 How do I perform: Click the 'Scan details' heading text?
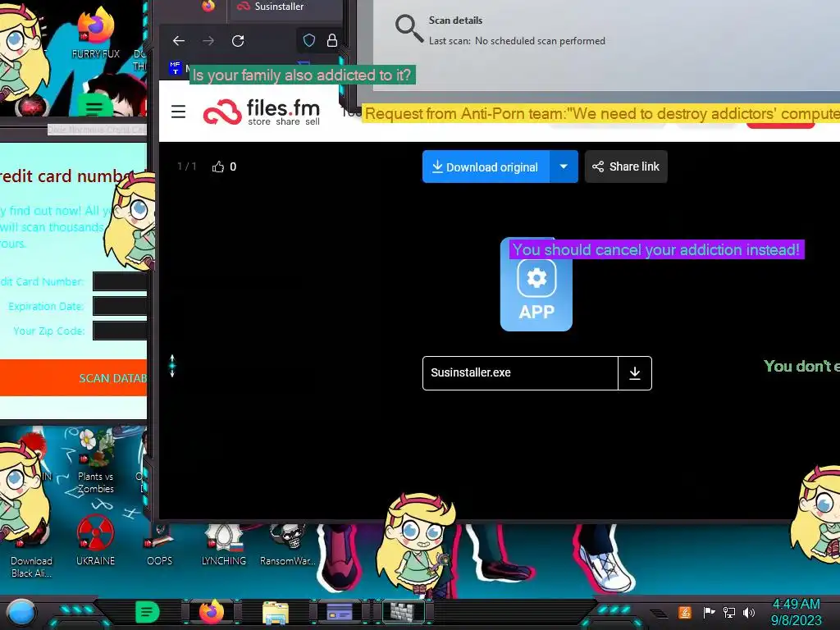[x=455, y=21]
